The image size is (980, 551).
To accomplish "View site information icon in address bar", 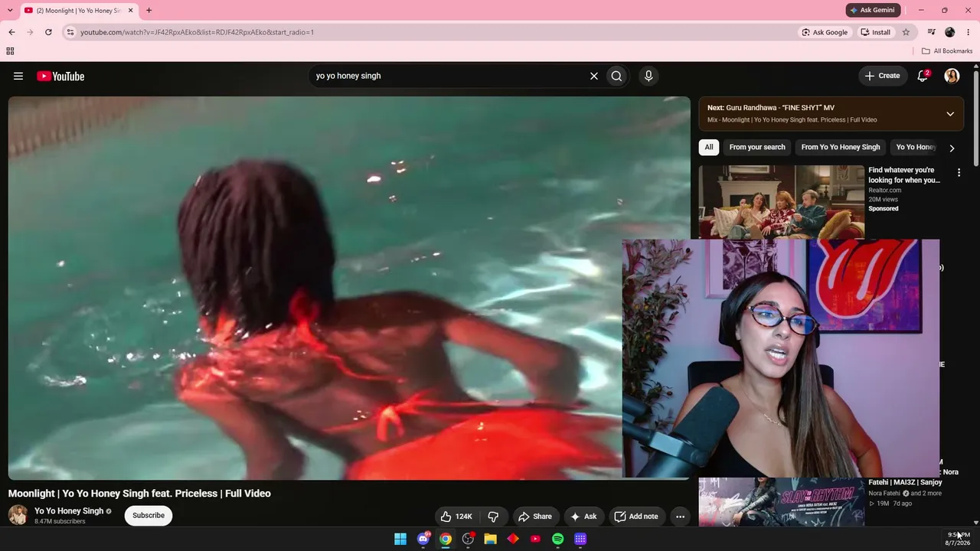I will [70, 32].
